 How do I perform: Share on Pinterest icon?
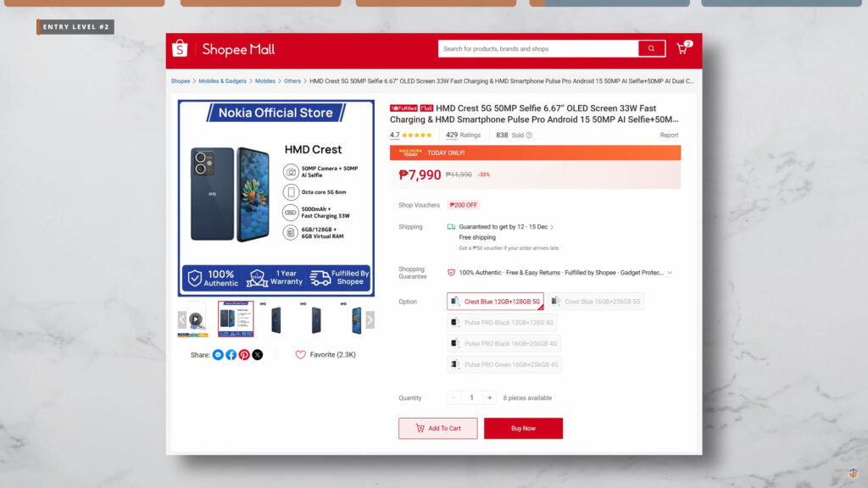pyautogui.click(x=244, y=355)
